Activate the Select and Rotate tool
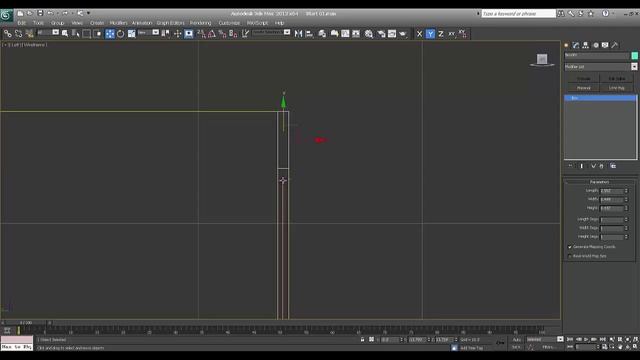Screen dimensions: 640x360 (x=120, y=34)
